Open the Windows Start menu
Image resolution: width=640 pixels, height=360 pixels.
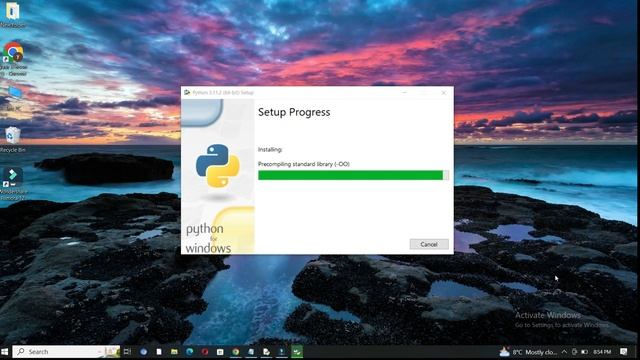click(5, 351)
